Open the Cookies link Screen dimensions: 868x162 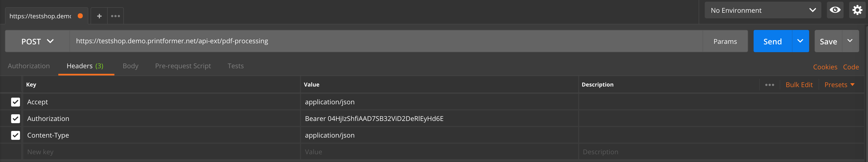pos(825,67)
